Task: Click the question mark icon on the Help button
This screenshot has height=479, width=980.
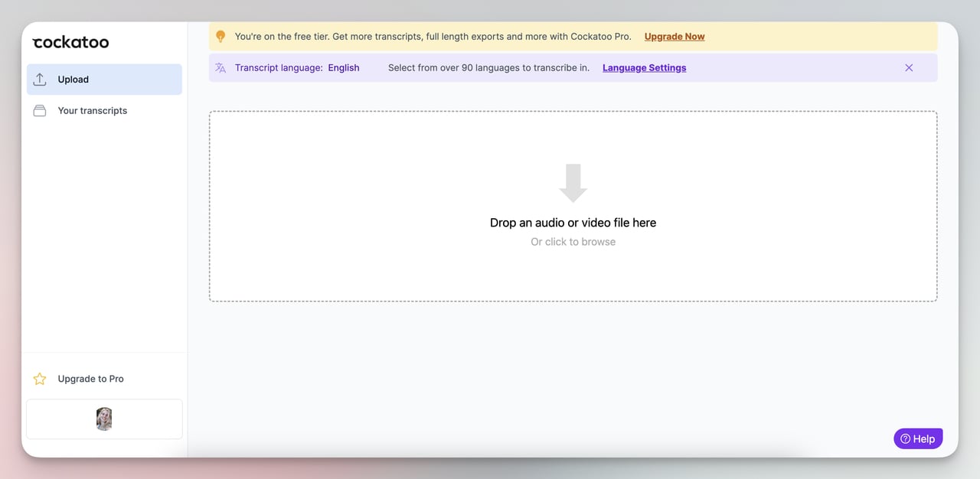Action: (x=906, y=438)
